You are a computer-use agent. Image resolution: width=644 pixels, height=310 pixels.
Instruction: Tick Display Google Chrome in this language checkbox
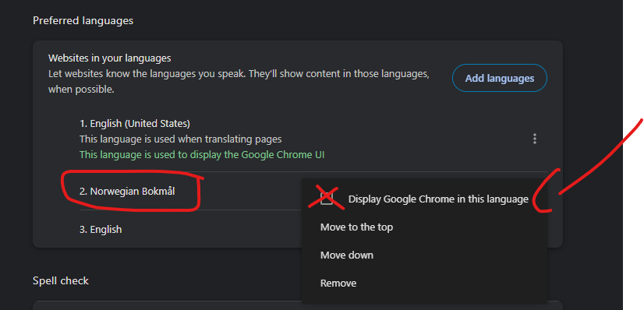327,199
